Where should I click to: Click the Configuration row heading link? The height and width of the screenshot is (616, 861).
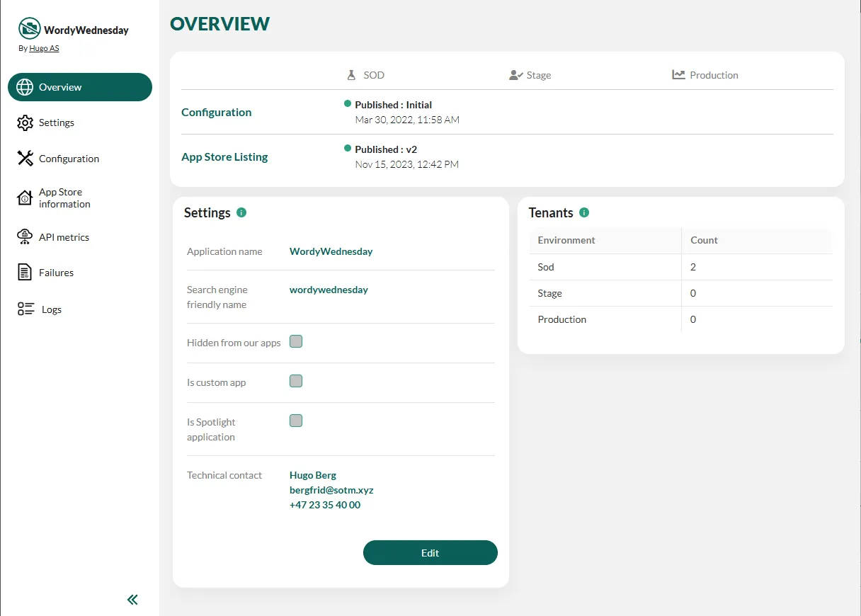click(216, 112)
